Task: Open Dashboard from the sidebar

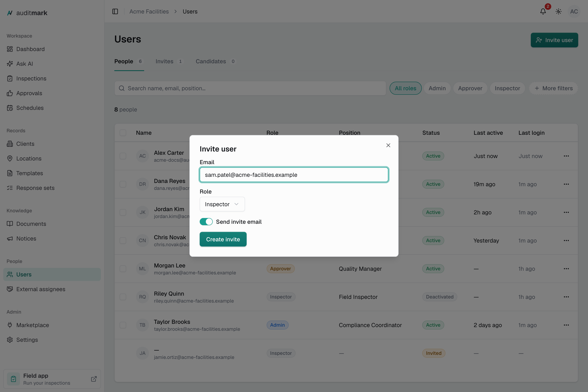Action: pos(52,49)
